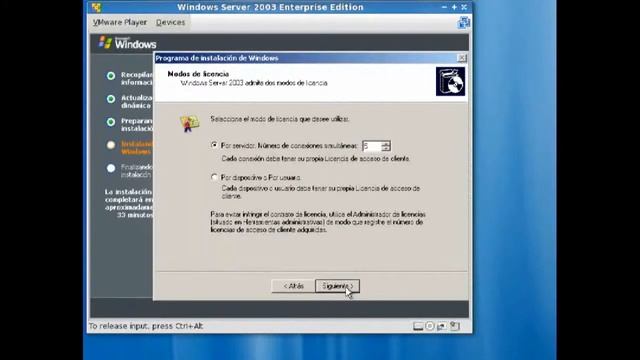Click the license mode icon beside the instructions
The width and height of the screenshot is (640, 360).
(189, 123)
